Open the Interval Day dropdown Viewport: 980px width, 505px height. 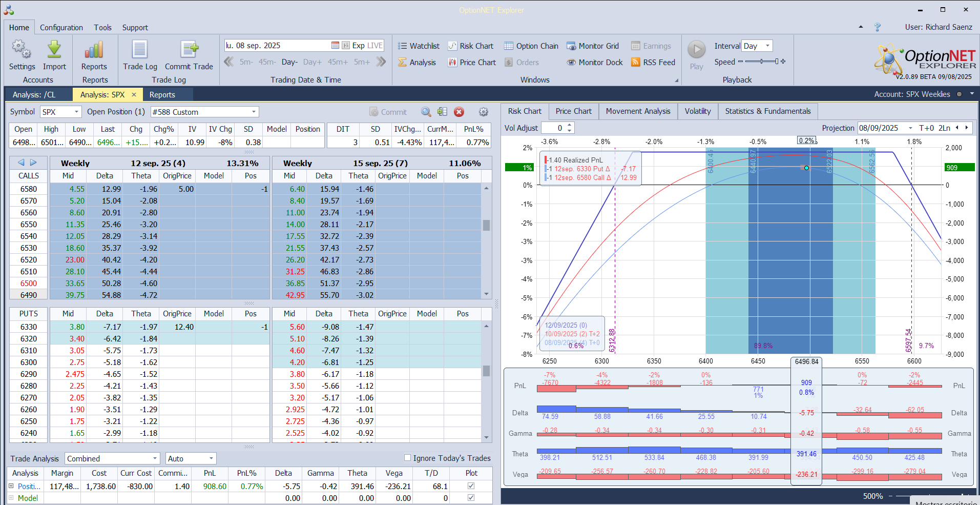767,46
